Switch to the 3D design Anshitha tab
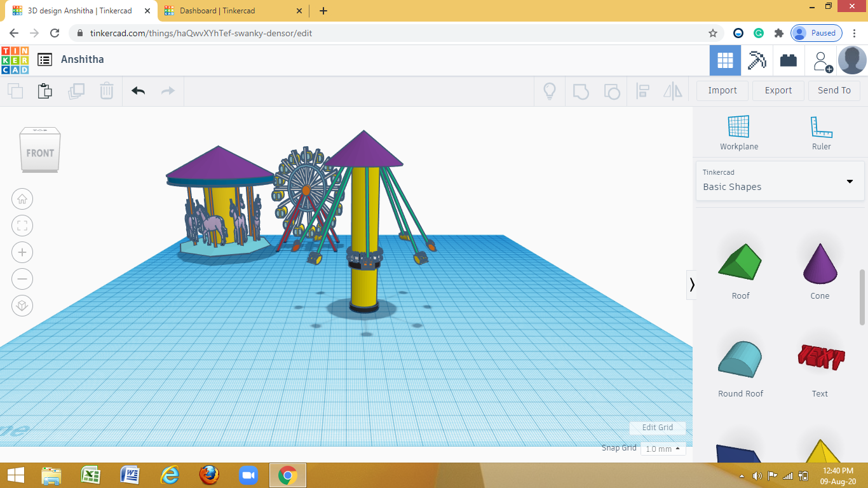Image resolution: width=868 pixels, height=488 pixels. click(81, 11)
